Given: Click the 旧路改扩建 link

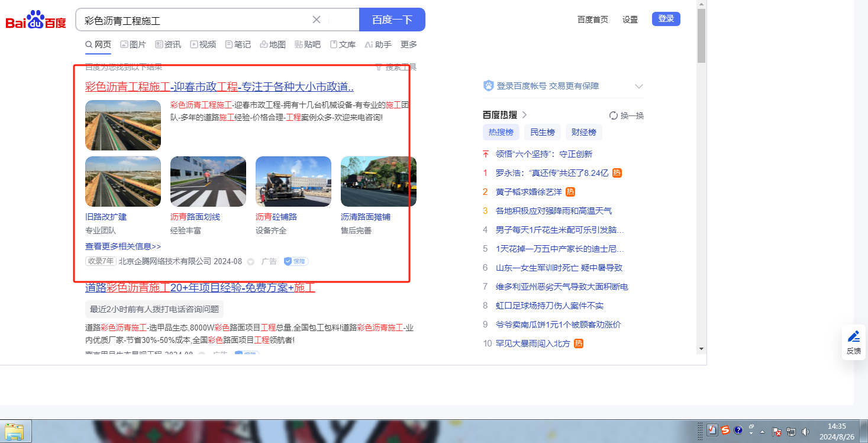Looking at the screenshot, I should [106, 217].
